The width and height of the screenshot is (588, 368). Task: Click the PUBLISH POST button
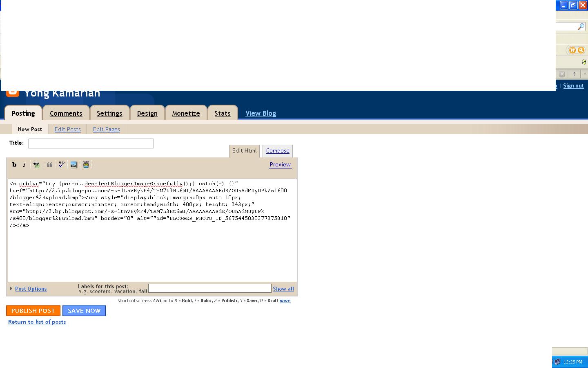coord(33,311)
